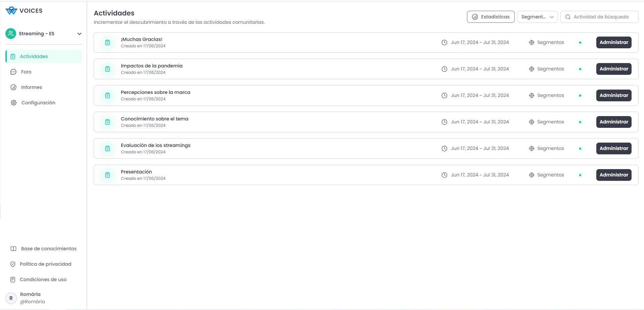Click clipboard icon of Conocimiento sobre el tema
644x310 pixels.
[108, 122]
